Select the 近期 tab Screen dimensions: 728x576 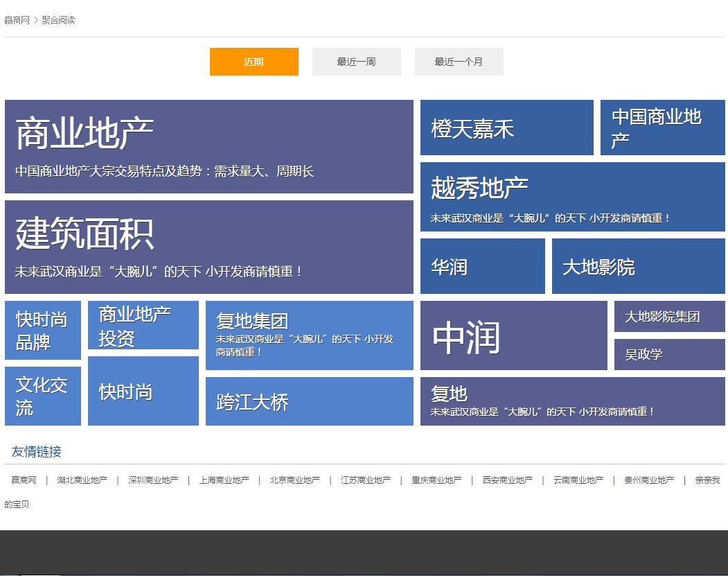[254, 61]
